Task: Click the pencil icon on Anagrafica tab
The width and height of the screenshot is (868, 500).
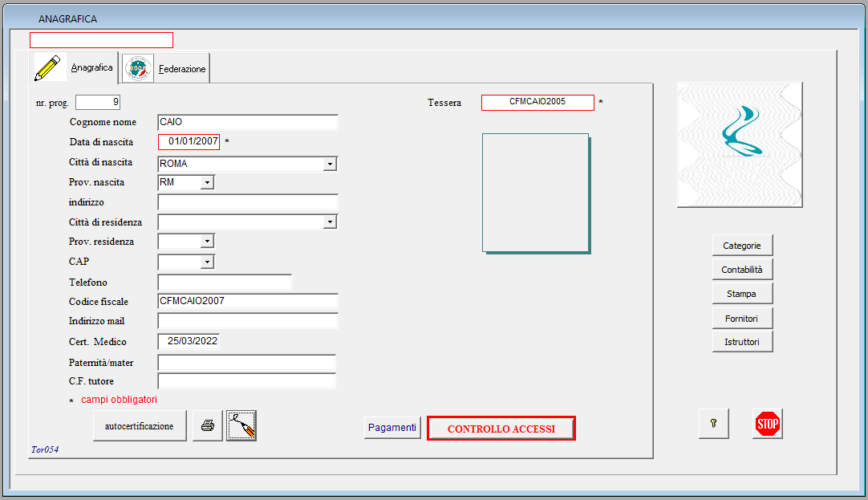Action: pos(47,68)
